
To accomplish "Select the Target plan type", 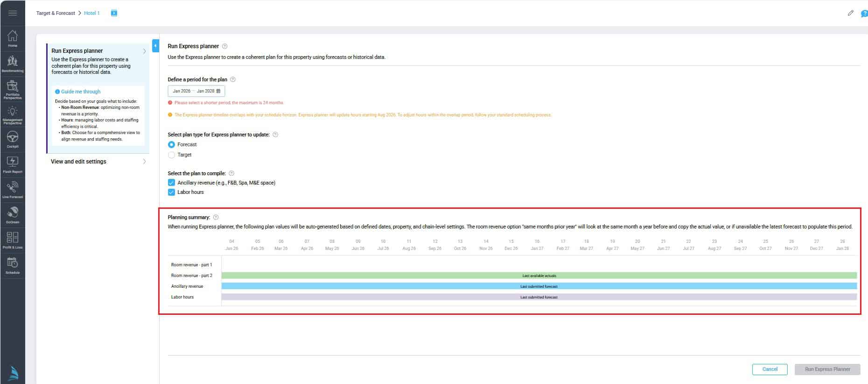I will 171,155.
